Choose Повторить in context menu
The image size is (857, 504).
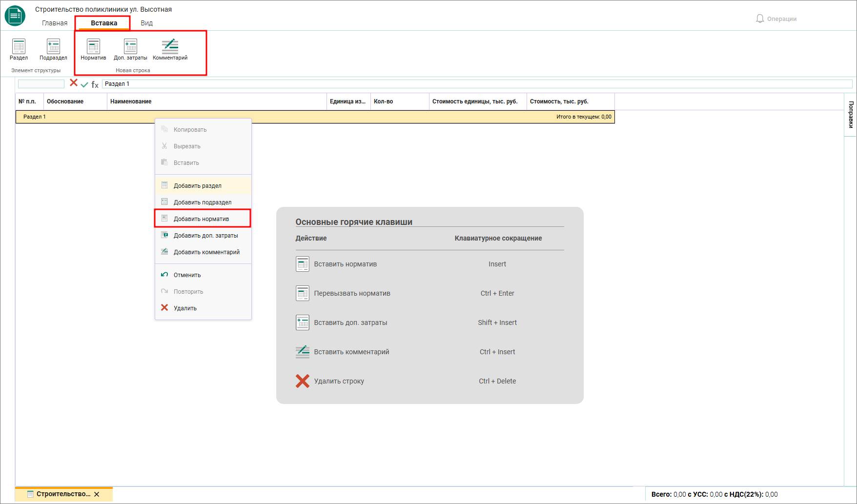click(203, 291)
